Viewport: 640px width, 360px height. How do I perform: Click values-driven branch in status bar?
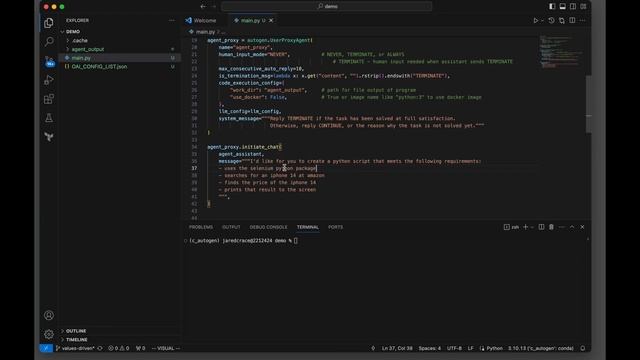pyautogui.click(x=76, y=348)
